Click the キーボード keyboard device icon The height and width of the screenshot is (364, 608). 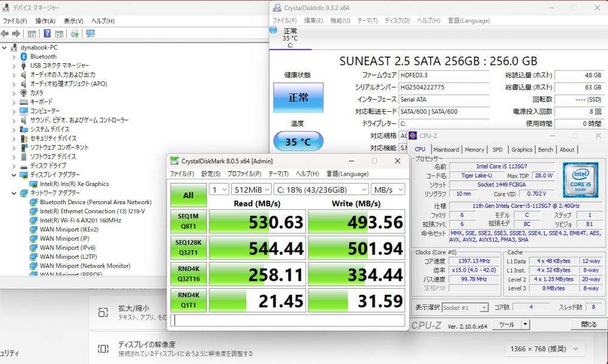(x=24, y=102)
